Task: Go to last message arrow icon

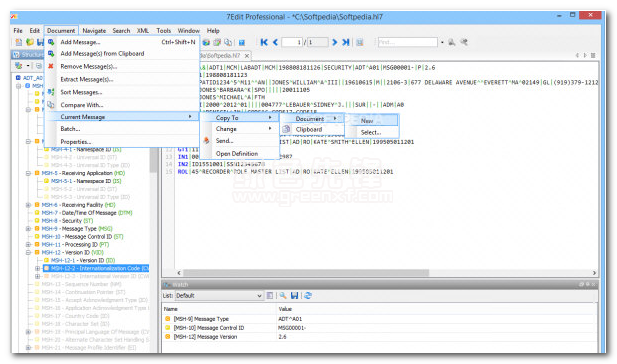Action: [346, 42]
